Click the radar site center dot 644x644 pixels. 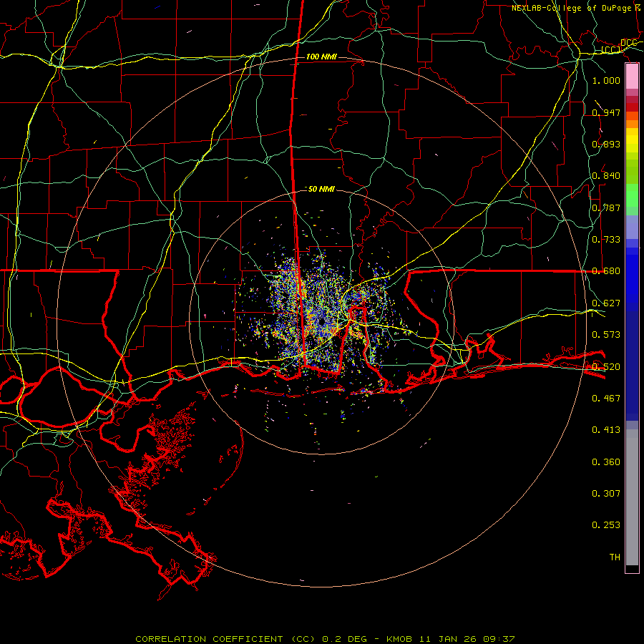(321, 321)
